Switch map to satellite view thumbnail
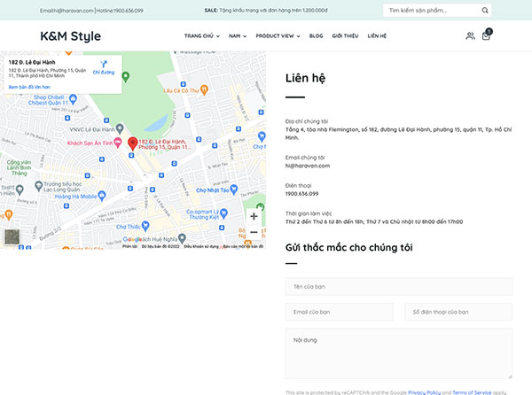 [12, 236]
